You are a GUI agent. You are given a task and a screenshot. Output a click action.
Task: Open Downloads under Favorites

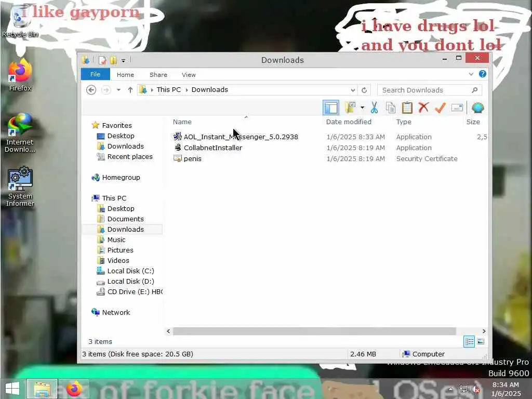pos(126,146)
